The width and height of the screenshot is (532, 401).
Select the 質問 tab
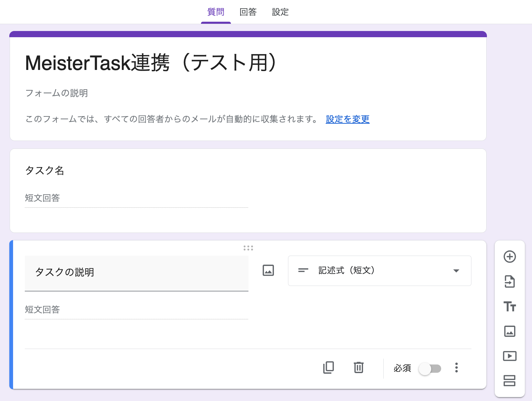pos(216,12)
